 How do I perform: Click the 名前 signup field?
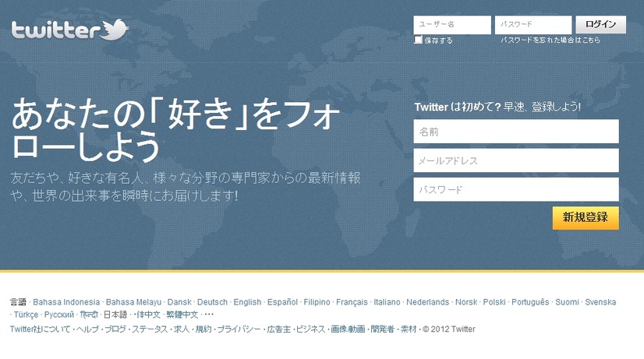click(x=516, y=132)
